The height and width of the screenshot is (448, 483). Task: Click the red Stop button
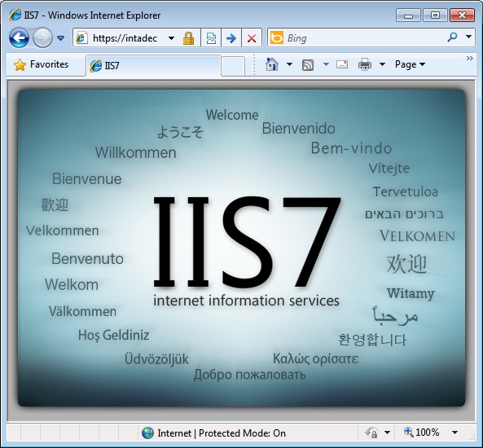coord(252,38)
